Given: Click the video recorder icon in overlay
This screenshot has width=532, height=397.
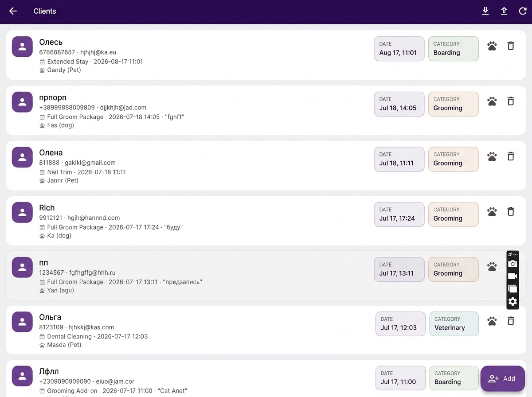Looking at the screenshot, I should (512, 276).
